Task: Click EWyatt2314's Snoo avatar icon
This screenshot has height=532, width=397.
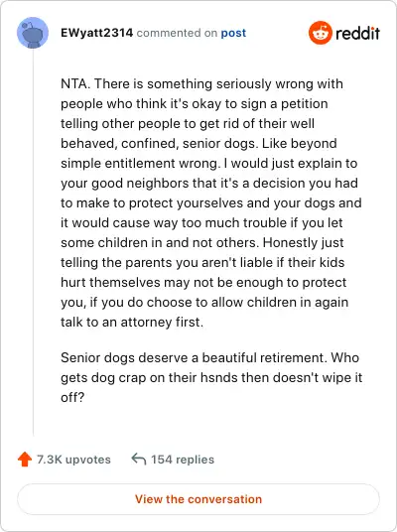Action: [x=33, y=33]
